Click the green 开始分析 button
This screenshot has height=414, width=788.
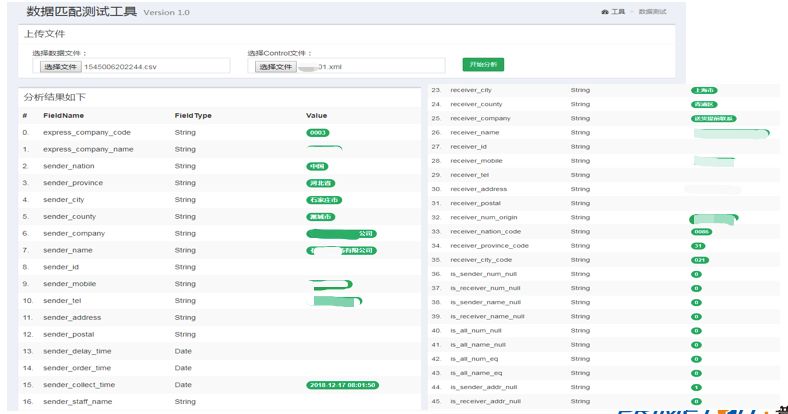[x=483, y=64]
